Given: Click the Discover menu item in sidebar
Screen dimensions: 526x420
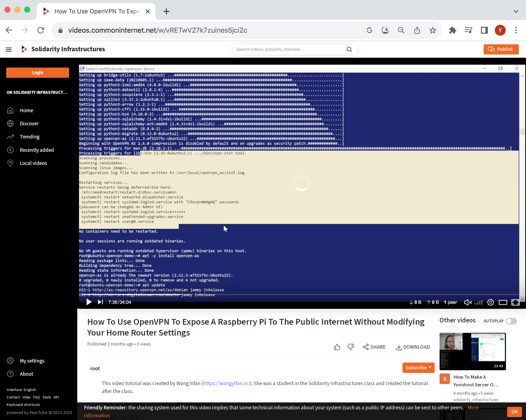Looking at the screenshot, I should (x=29, y=123).
